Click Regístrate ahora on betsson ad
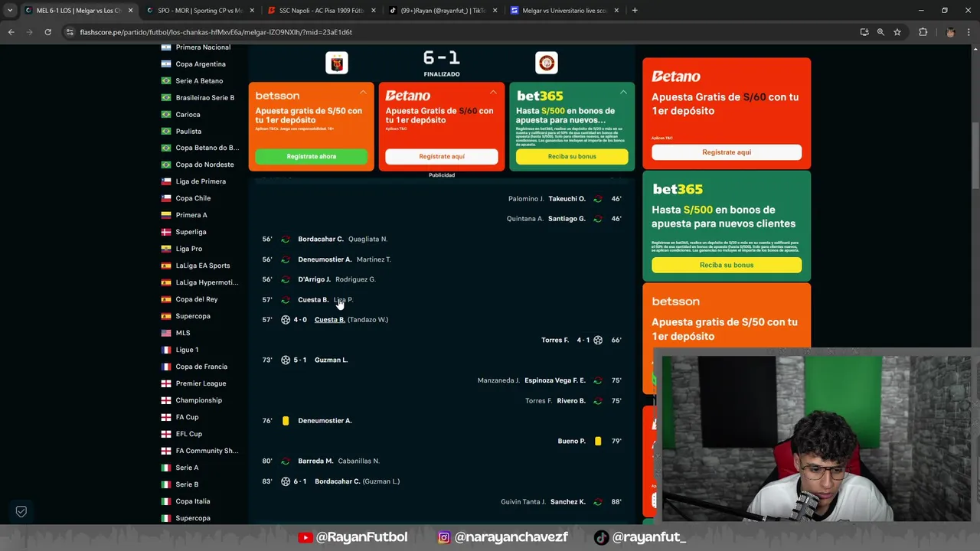The image size is (980, 551). pyautogui.click(x=312, y=156)
